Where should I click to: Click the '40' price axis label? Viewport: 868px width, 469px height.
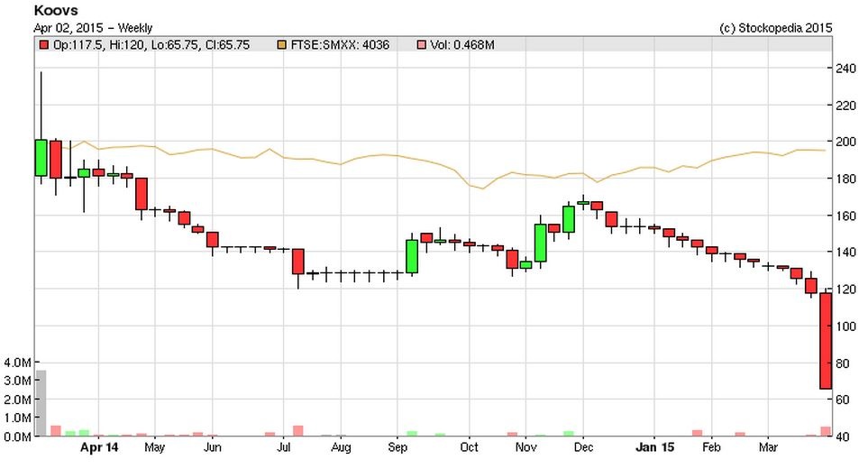coord(843,437)
